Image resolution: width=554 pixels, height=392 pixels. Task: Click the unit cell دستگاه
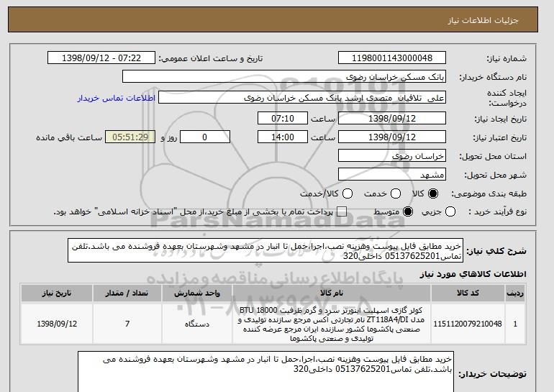pos(197,324)
